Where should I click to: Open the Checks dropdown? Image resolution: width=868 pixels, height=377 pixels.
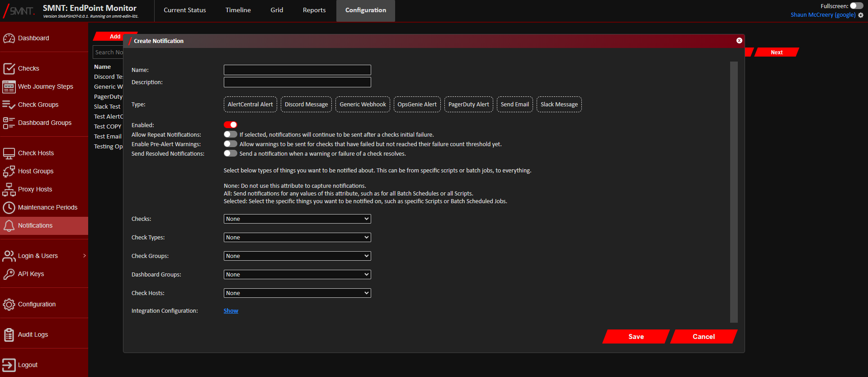pyautogui.click(x=297, y=219)
